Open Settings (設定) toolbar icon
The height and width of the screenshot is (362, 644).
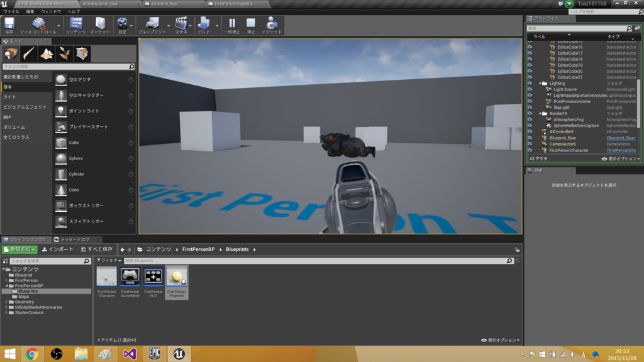coord(122,25)
